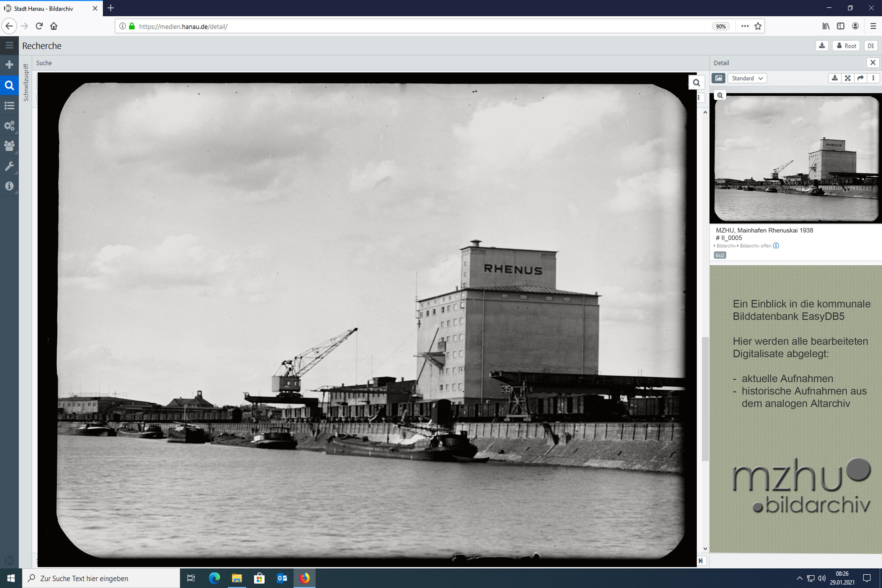Open the list view sidebar icon

tap(9, 105)
